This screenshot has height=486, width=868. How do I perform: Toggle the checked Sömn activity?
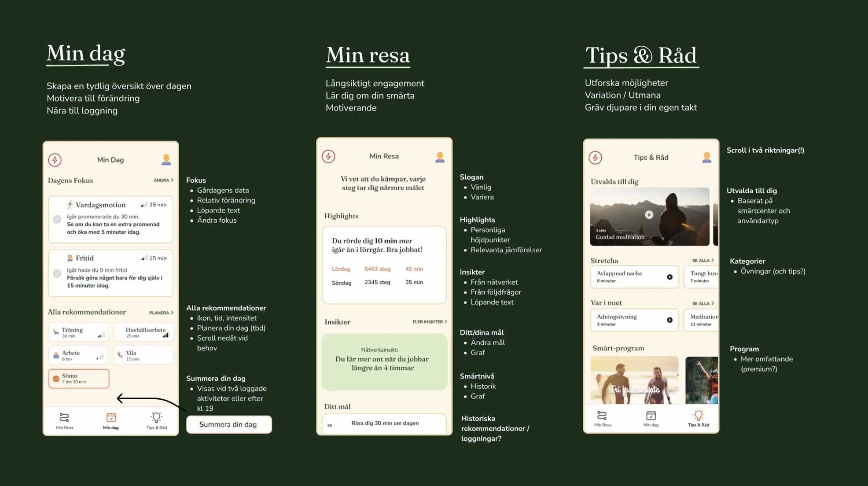tap(56, 379)
